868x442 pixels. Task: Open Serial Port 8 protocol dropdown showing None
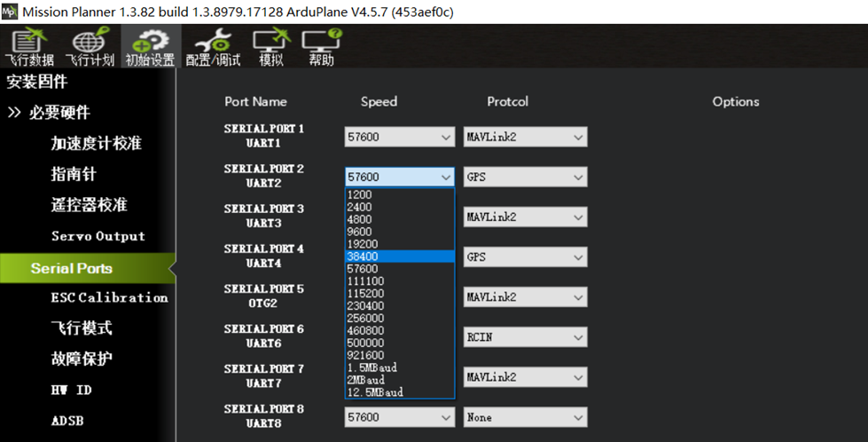524,417
